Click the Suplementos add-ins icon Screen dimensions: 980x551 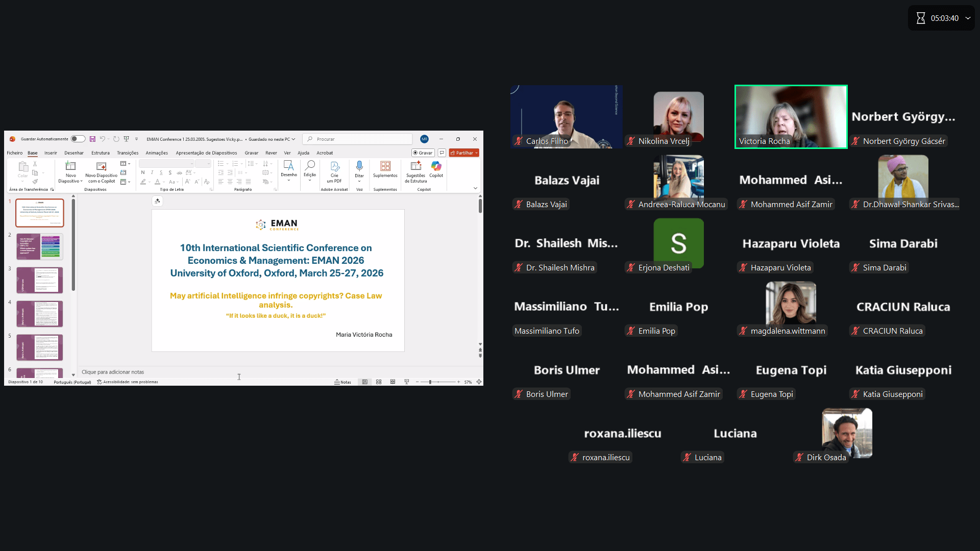tap(385, 166)
